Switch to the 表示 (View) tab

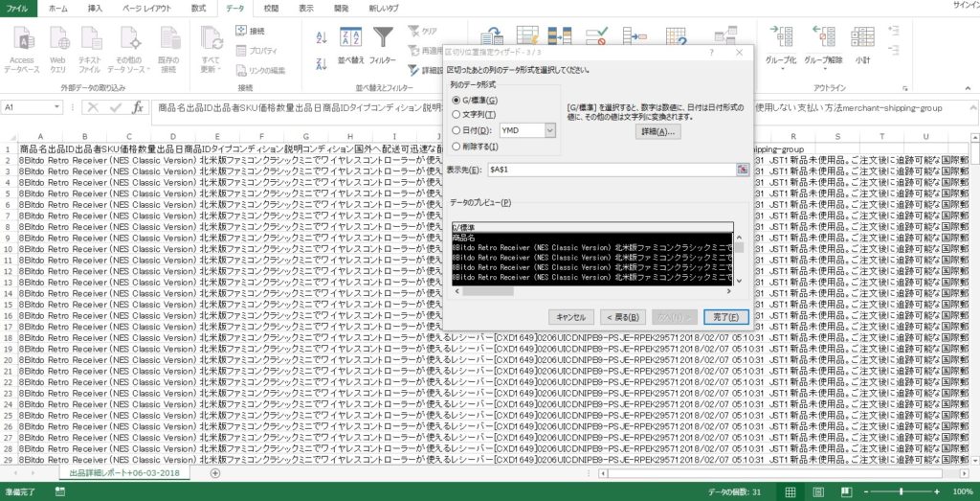tap(306, 8)
